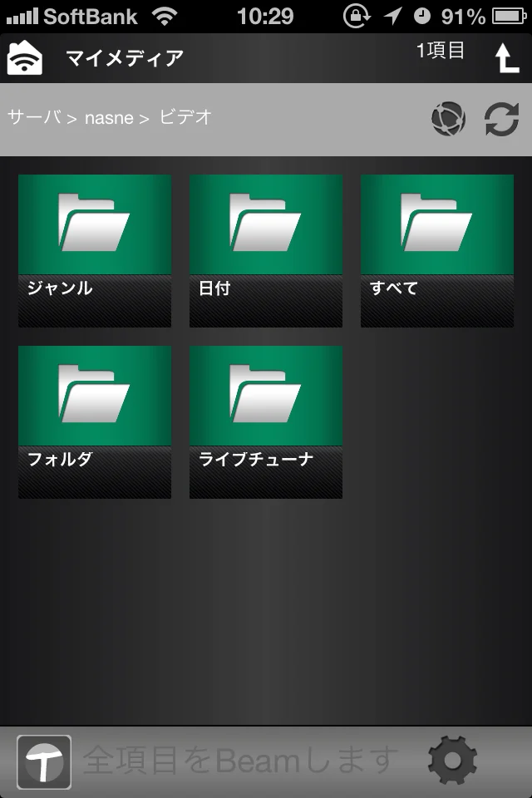Open the フォルダ folder

95,422
